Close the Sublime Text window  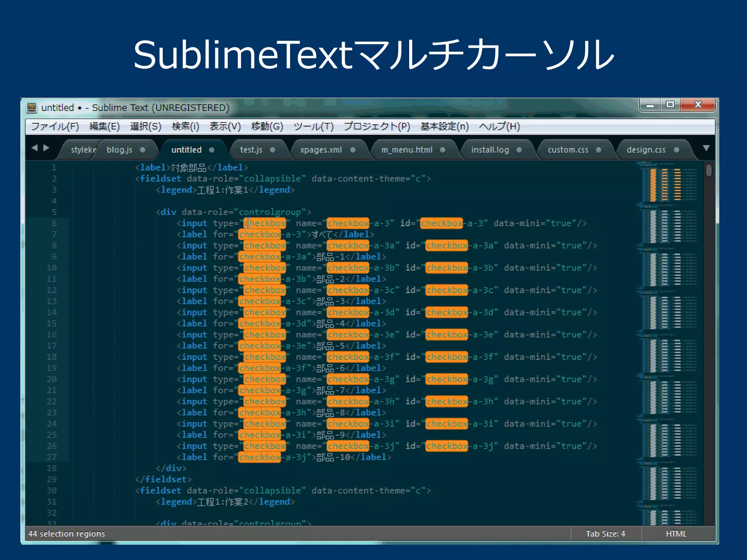(698, 105)
